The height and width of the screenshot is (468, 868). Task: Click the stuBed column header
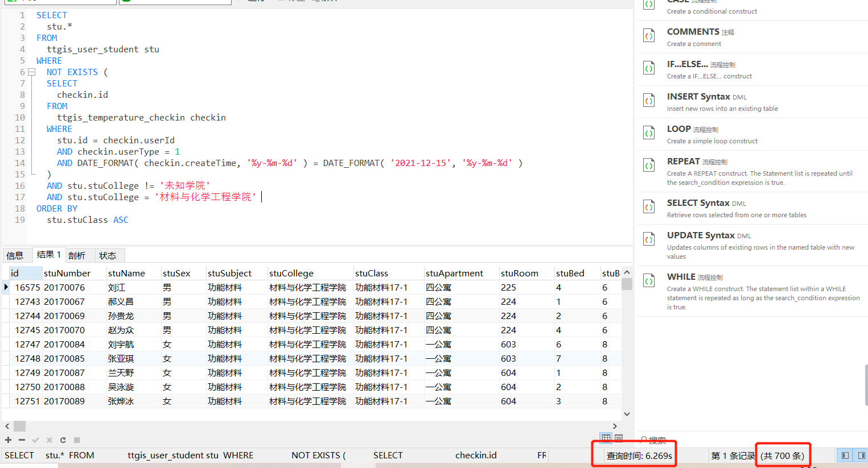tap(577, 273)
